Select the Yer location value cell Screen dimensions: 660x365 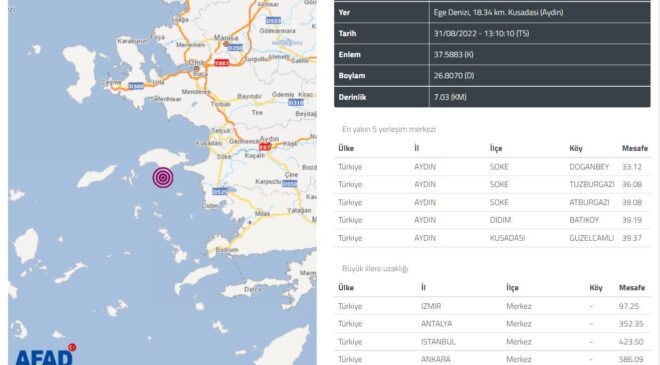tap(540, 13)
